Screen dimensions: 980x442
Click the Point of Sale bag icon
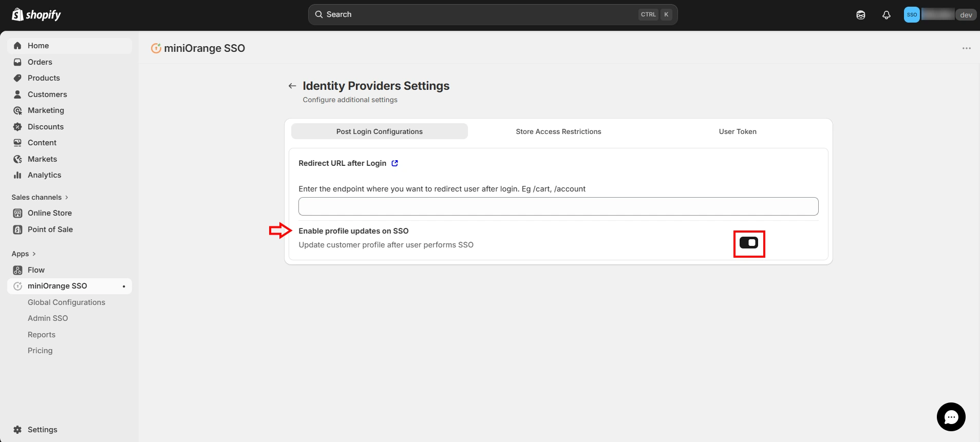17,229
